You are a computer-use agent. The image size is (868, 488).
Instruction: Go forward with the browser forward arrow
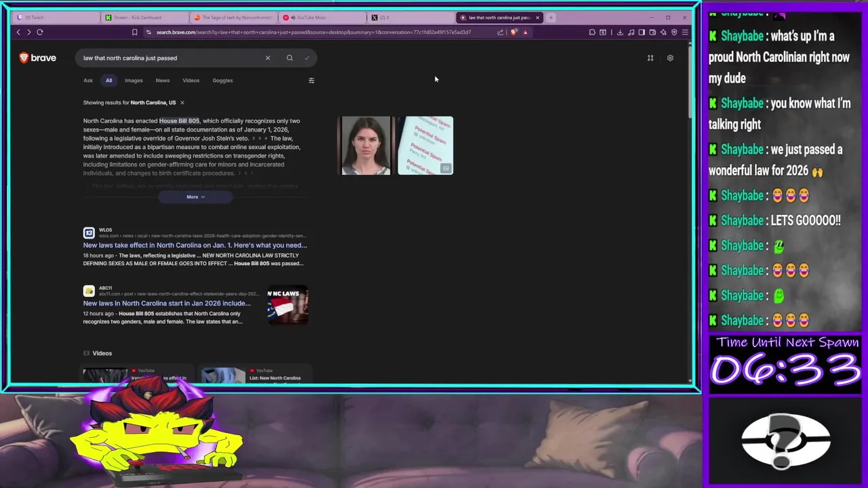(28, 32)
